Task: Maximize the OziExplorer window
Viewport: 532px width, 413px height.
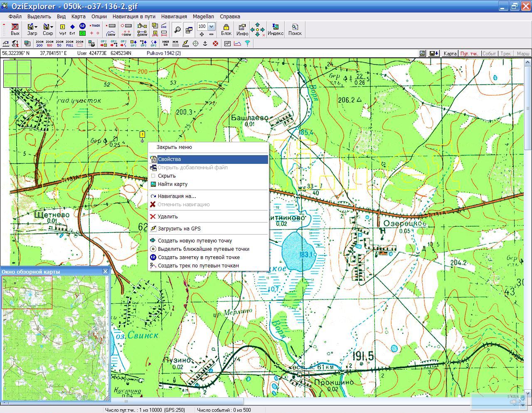Action: 514,6
